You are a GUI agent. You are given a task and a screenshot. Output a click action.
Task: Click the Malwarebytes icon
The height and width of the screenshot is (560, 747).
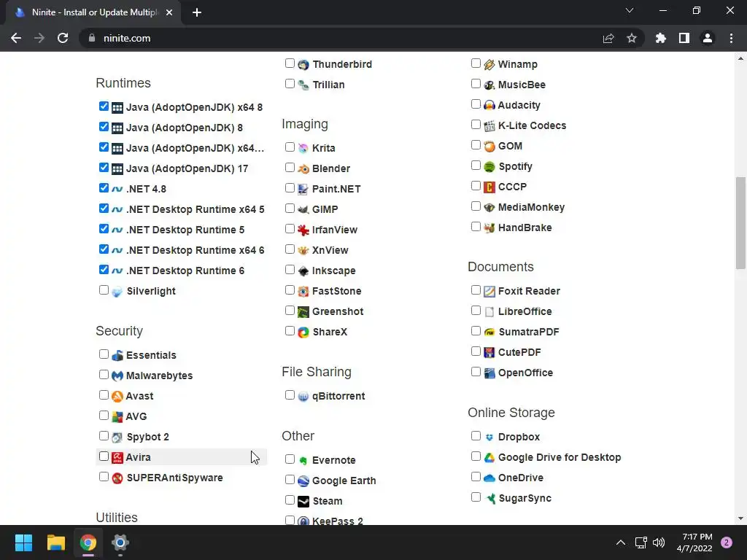point(117,376)
